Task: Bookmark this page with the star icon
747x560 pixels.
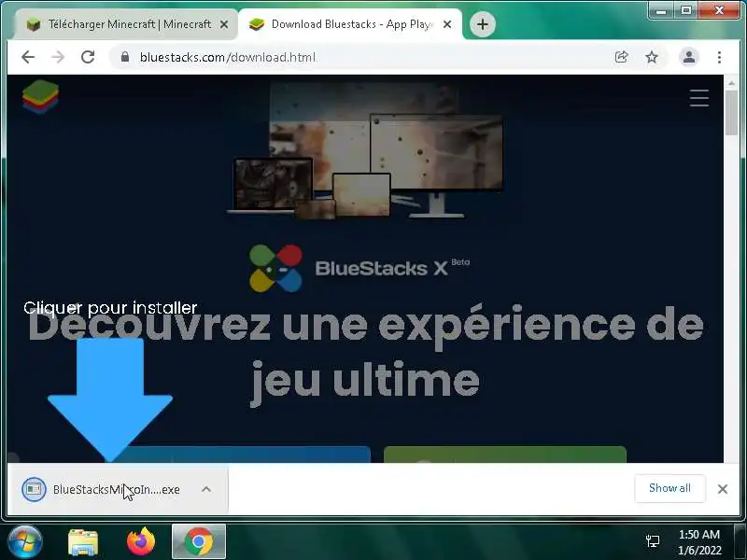Action: pyautogui.click(x=651, y=57)
